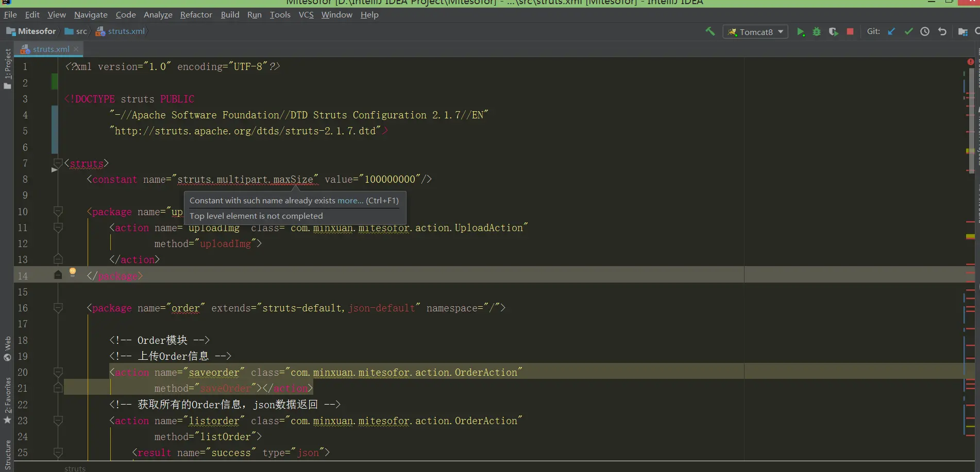
Task: Open the View menu
Action: coord(57,14)
